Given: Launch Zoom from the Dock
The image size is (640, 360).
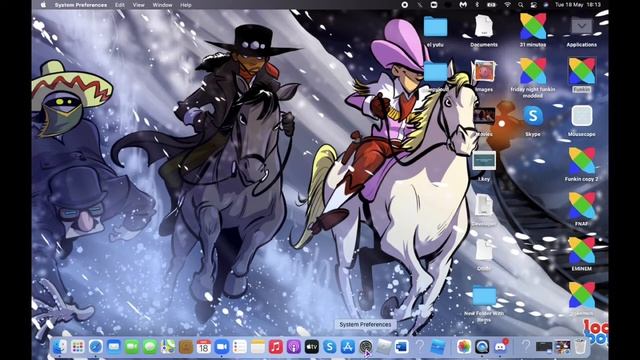Looking at the screenshot, I should (222, 347).
